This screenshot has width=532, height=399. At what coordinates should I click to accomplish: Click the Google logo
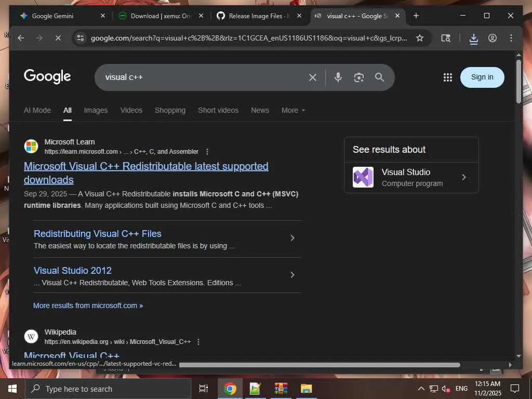point(47,76)
